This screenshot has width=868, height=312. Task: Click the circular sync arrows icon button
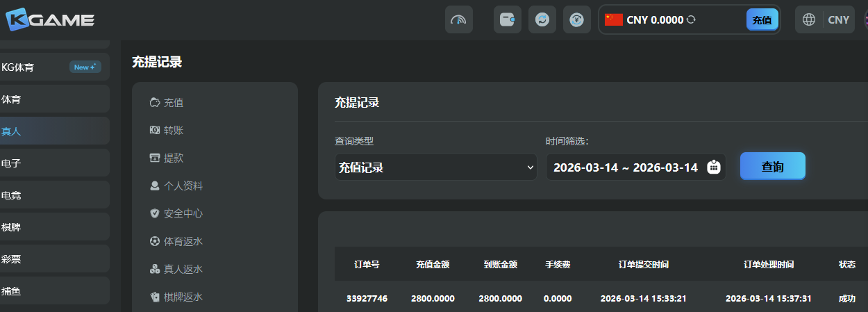pos(542,19)
